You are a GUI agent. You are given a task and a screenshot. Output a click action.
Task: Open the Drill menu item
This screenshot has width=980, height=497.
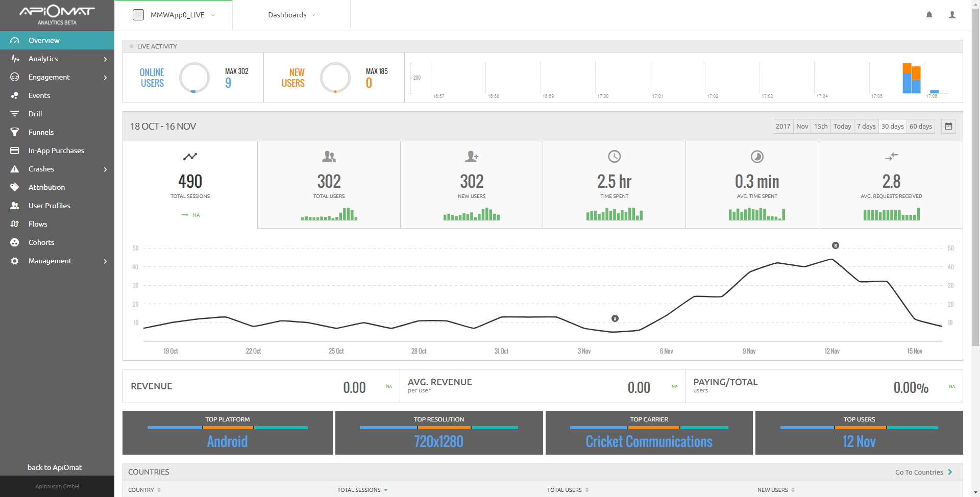[35, 114]
